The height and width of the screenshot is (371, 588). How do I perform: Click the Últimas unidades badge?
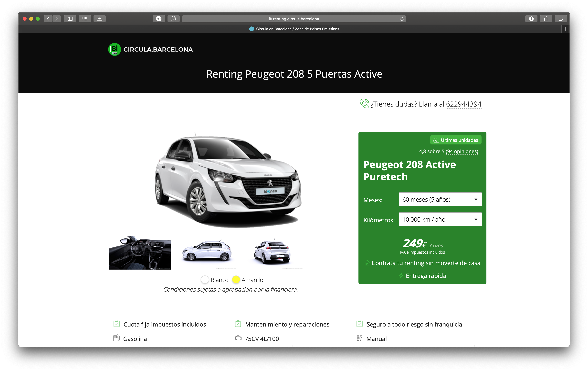pyautogui.click(x=456, y=140)
